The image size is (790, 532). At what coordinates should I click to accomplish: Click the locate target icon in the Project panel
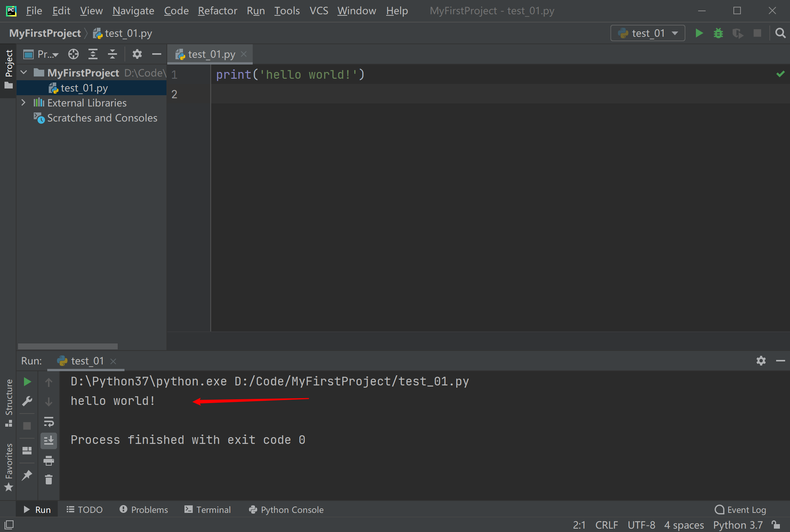pyautogui.click(x=73, y=54)
